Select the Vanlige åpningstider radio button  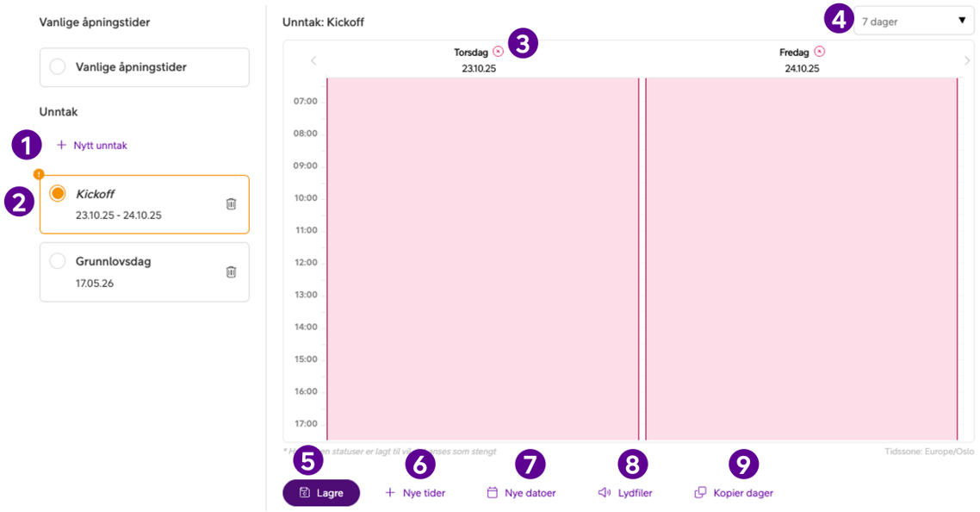click(58, 67)
